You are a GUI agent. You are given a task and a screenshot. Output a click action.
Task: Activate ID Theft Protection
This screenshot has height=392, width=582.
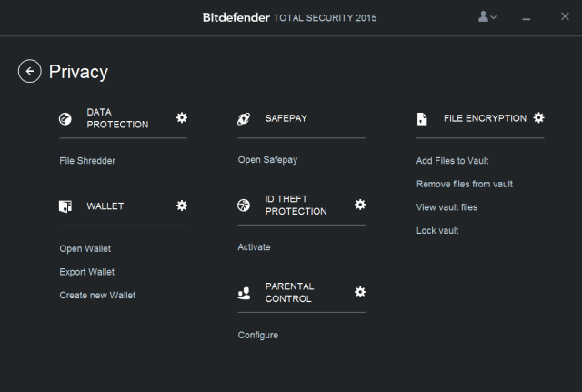click(x=254, y=247)
